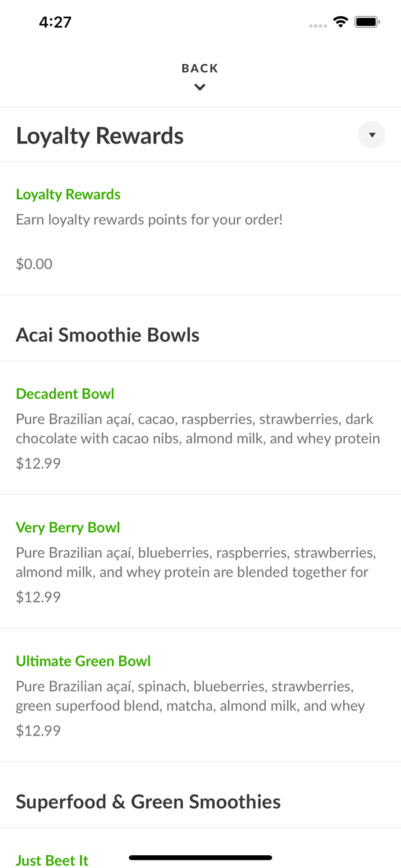
Task: Tap the Acai Smoothie Bowls header
Action: (108, 335)
